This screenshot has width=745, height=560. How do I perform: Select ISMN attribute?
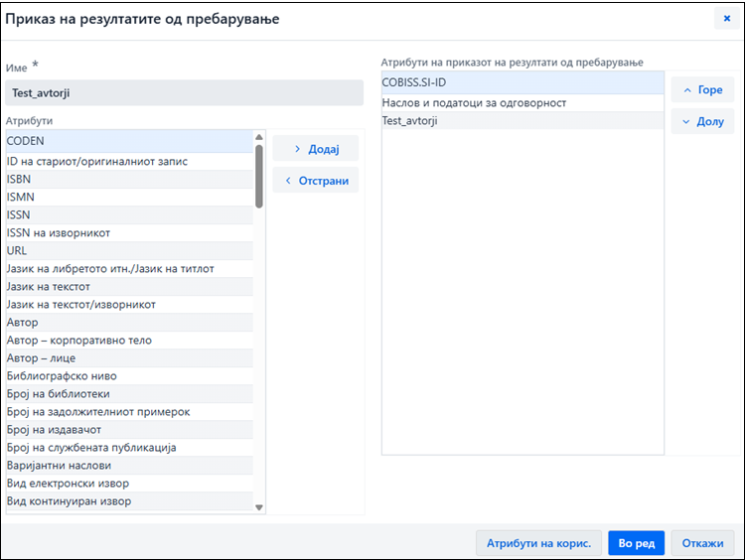coord(130,198)
